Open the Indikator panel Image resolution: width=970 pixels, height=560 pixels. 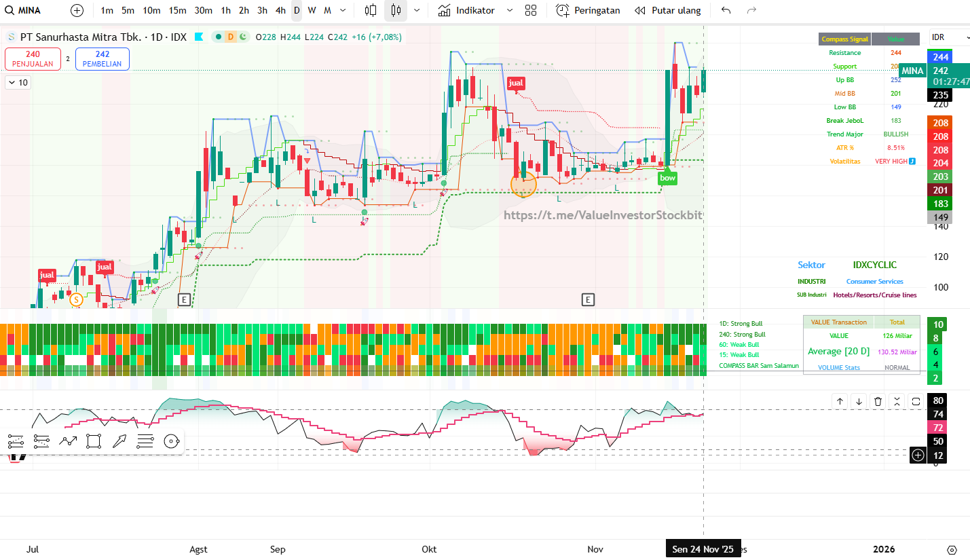[466, 10]
